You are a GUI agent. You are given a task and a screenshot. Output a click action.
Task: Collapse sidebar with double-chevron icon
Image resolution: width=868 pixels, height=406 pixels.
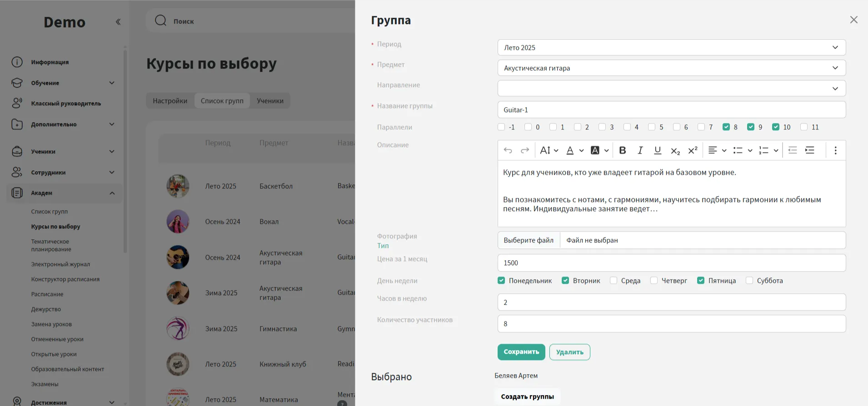(x=118, y=22)
